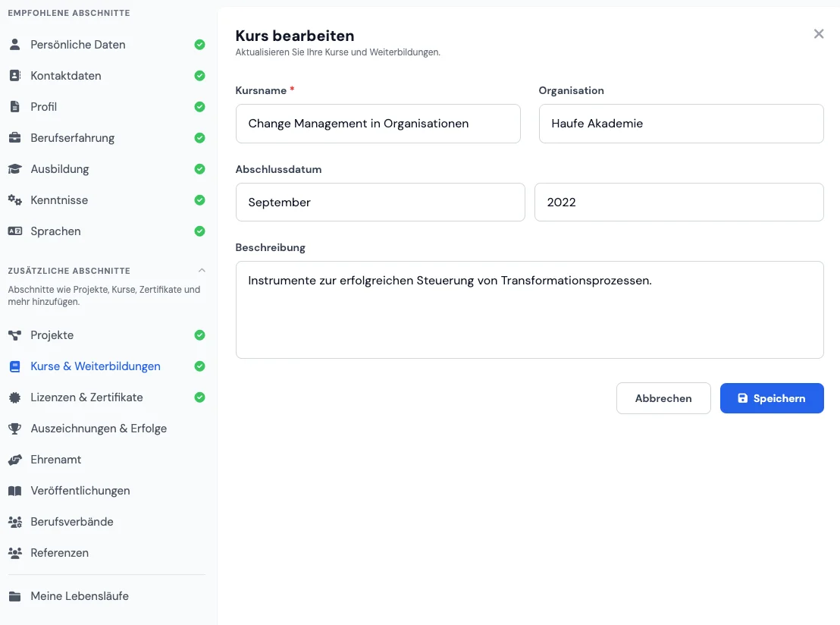840x625 pixels.
Task: Click green checkmark next to Sprachen
Action: (200, 231)
